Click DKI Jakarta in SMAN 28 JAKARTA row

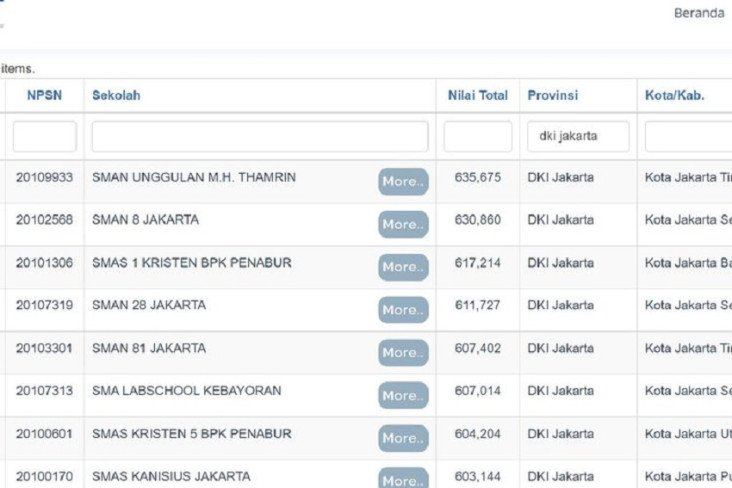point(561,305)
